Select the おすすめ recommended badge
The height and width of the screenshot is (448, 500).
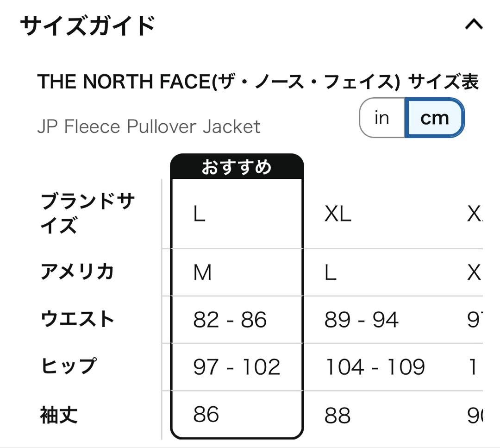[x=237, y=167]
